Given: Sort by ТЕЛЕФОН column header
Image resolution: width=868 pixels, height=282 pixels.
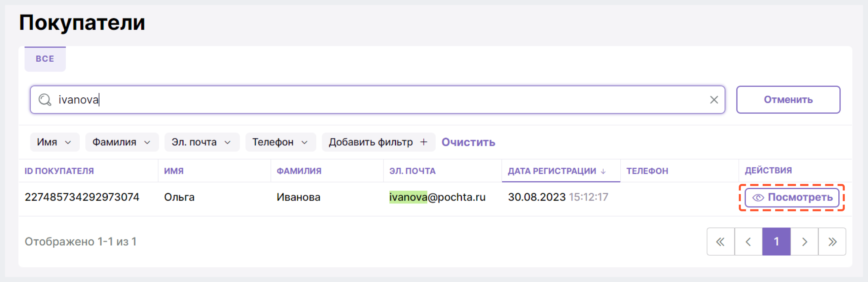Looking at the screenshot, I should tap(647, 171).
